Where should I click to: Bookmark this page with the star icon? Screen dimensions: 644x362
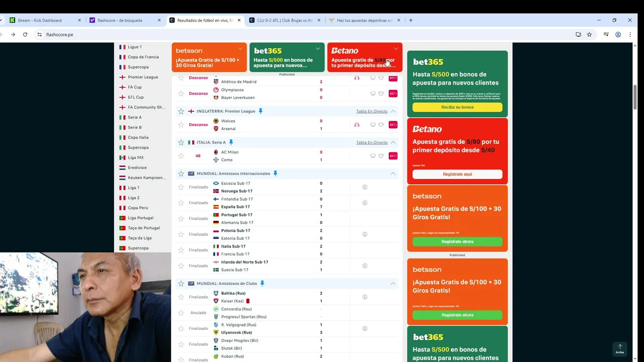point(589,35)
